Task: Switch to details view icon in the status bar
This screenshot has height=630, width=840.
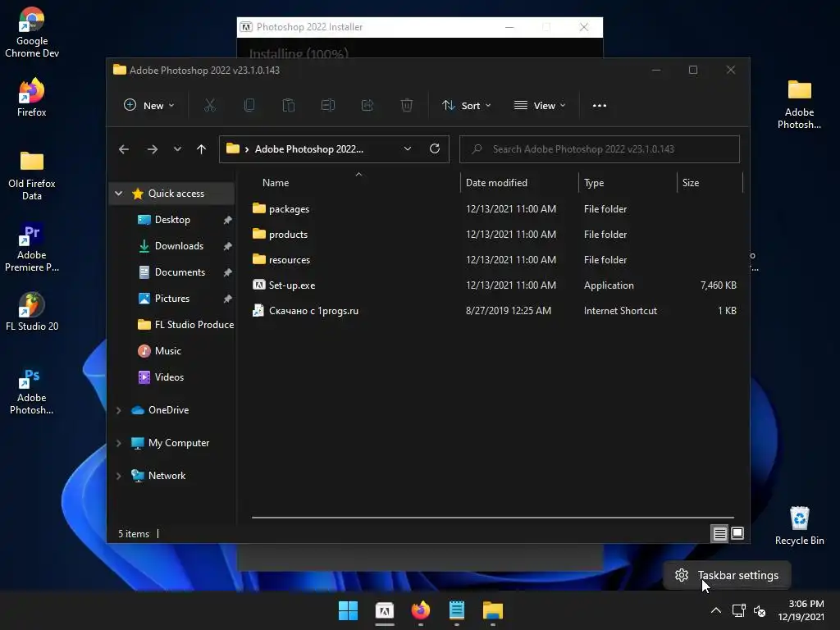Action: pyautogui.click(x=719, y=533)
